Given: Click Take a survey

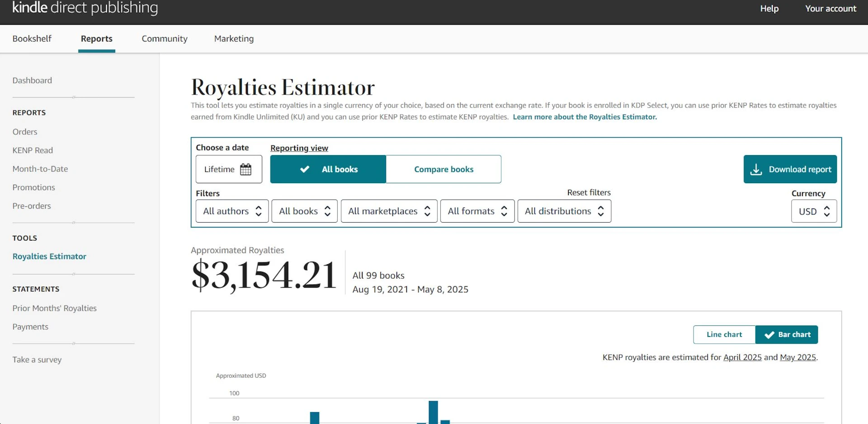Looking at the screenshot, I should pos(37,360).
